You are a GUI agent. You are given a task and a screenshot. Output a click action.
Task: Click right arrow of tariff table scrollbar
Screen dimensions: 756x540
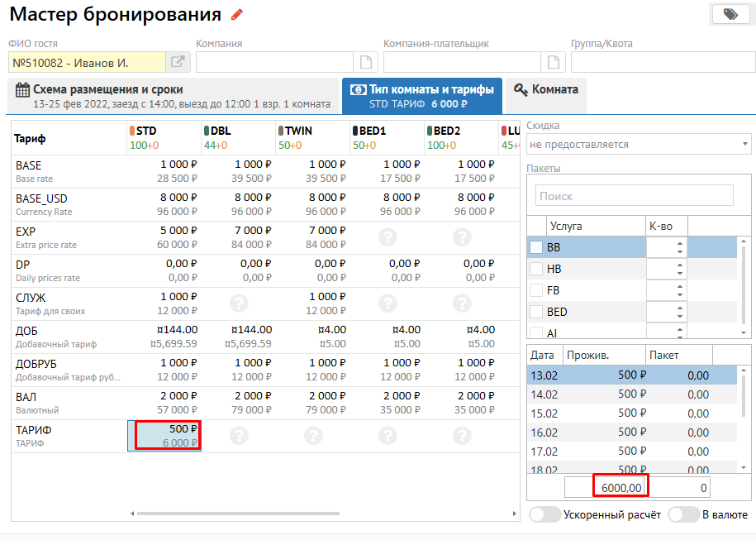coord(515,514)
